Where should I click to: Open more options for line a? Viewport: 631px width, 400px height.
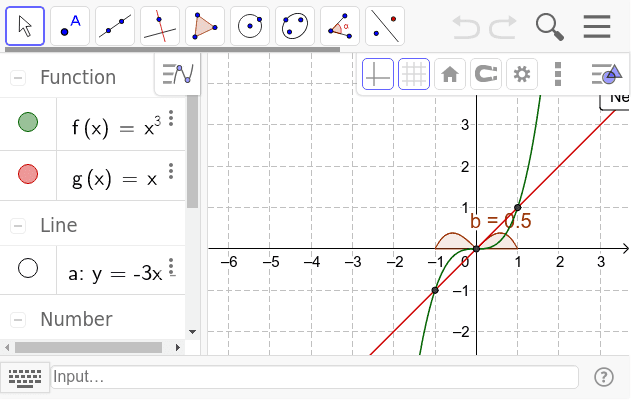(171, 267)
